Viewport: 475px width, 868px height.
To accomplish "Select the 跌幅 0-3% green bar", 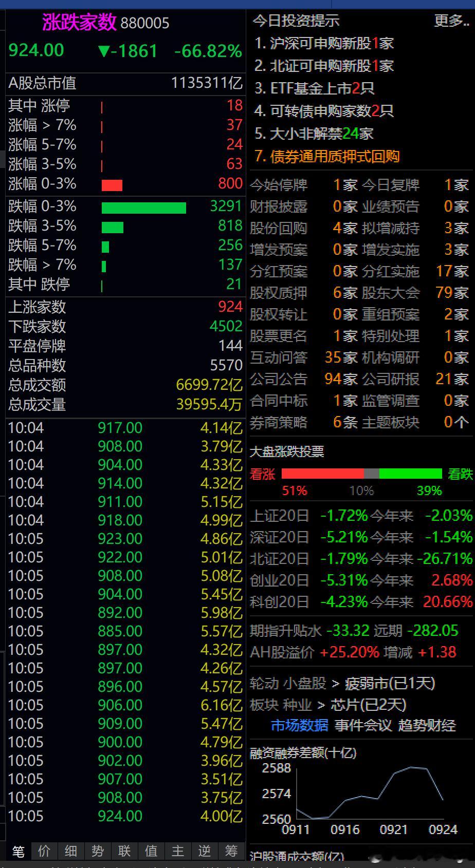I will pyautogui.click(x=144, y=207).
